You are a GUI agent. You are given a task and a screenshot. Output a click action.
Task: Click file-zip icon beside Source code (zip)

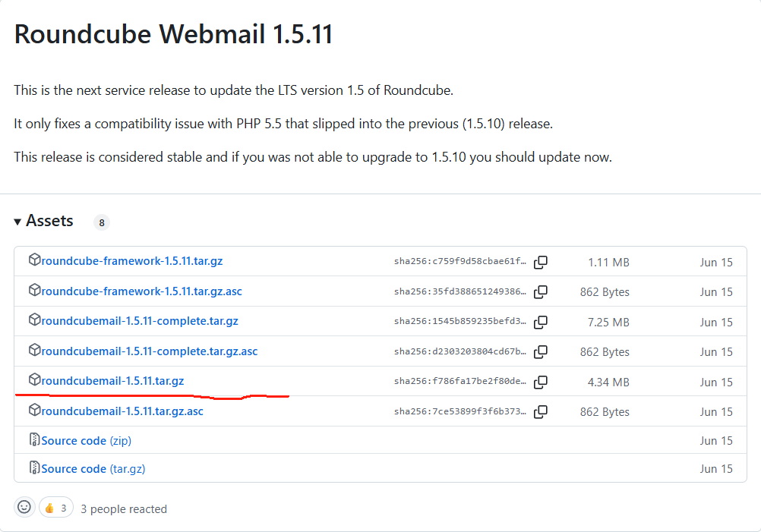coord(34,440)
